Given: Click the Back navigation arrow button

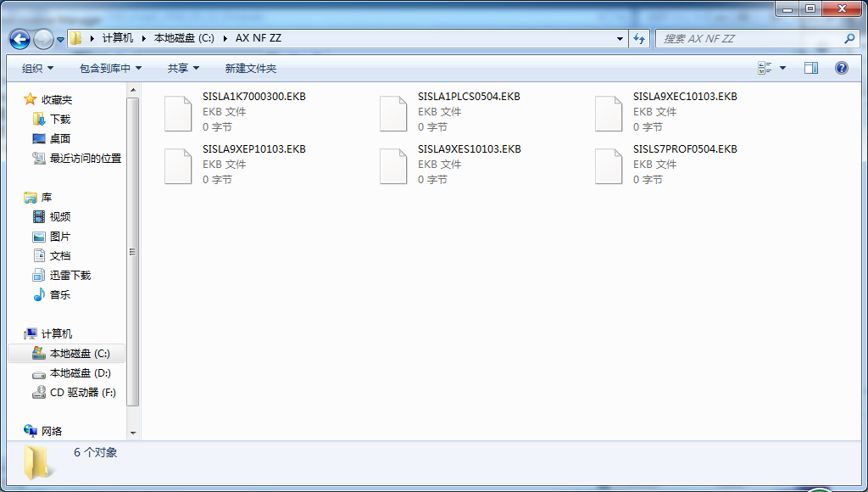Looking at the screenshot, I should click(x=20, y=39).
